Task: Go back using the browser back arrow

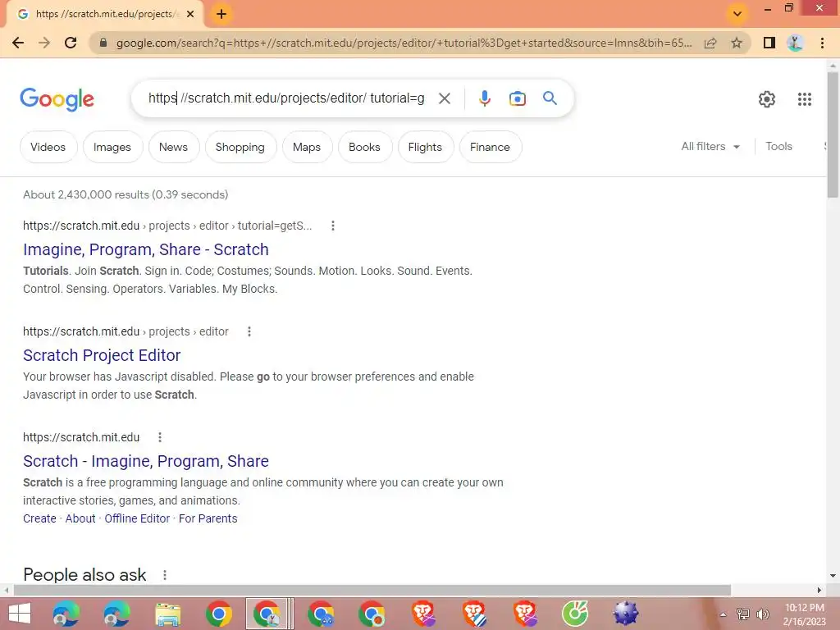Action: point(18,43)
